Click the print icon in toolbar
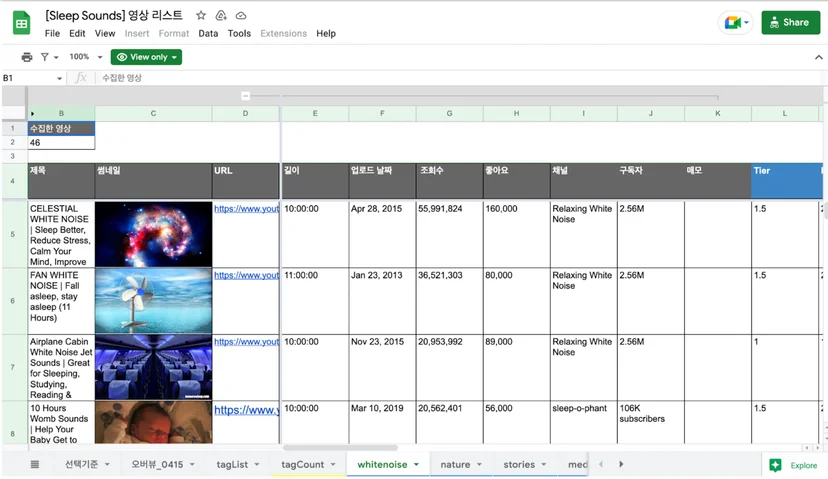 pyautogui.click(x=26, y=57)
